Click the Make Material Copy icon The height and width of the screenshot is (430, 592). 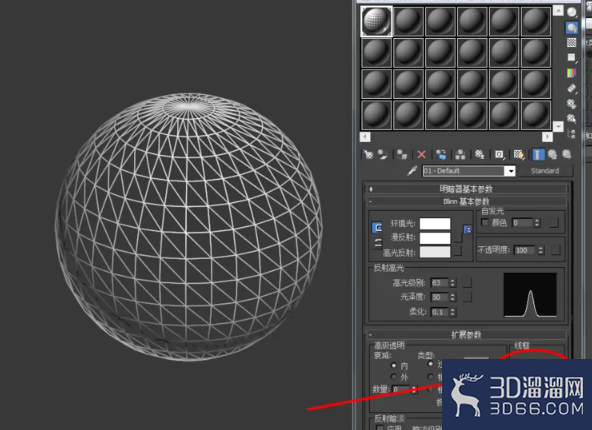click(441, 154)
